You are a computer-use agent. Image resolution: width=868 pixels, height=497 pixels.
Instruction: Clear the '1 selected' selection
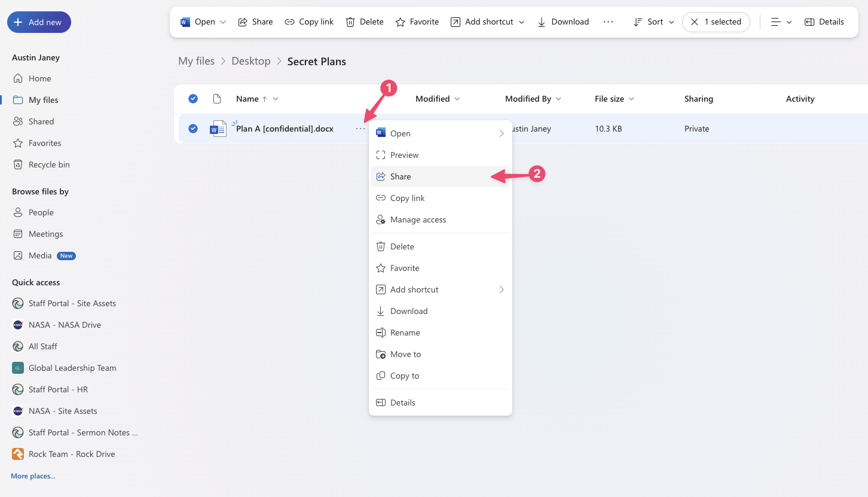[695, 22]
